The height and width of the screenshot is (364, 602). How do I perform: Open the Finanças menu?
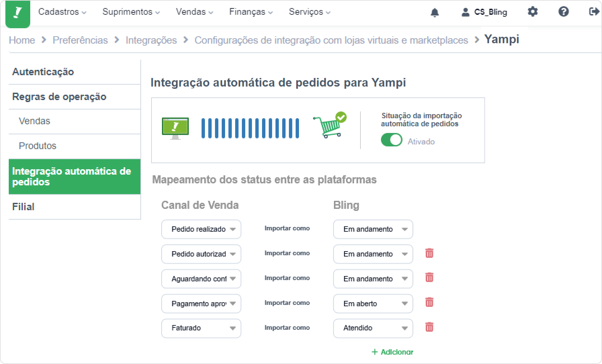click(251, 12)
